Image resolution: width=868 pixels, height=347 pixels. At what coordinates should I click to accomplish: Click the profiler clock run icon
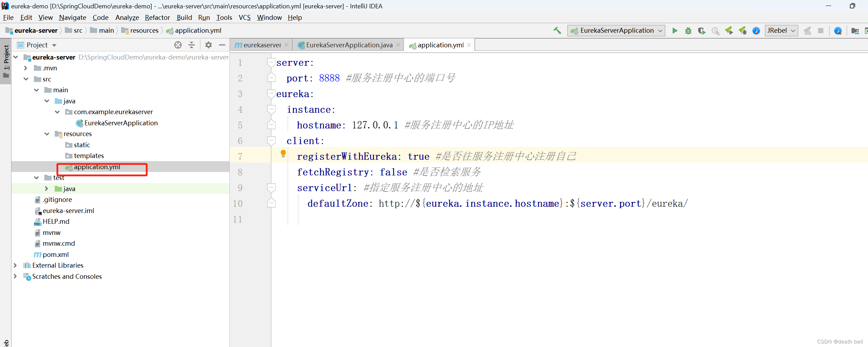pyautogui.click(x=715, y=31)
